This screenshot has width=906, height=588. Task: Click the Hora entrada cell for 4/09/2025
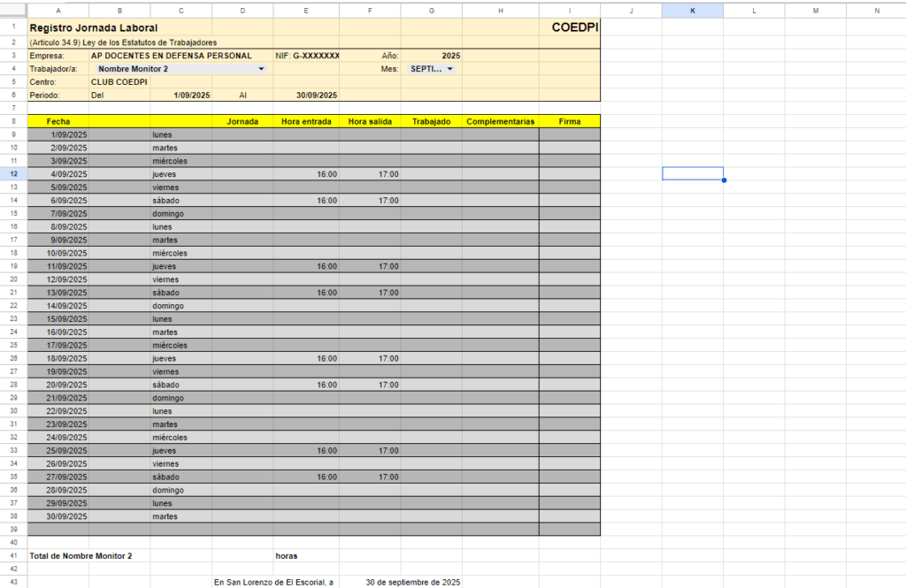pyautogui.click(x=306, y=174)
